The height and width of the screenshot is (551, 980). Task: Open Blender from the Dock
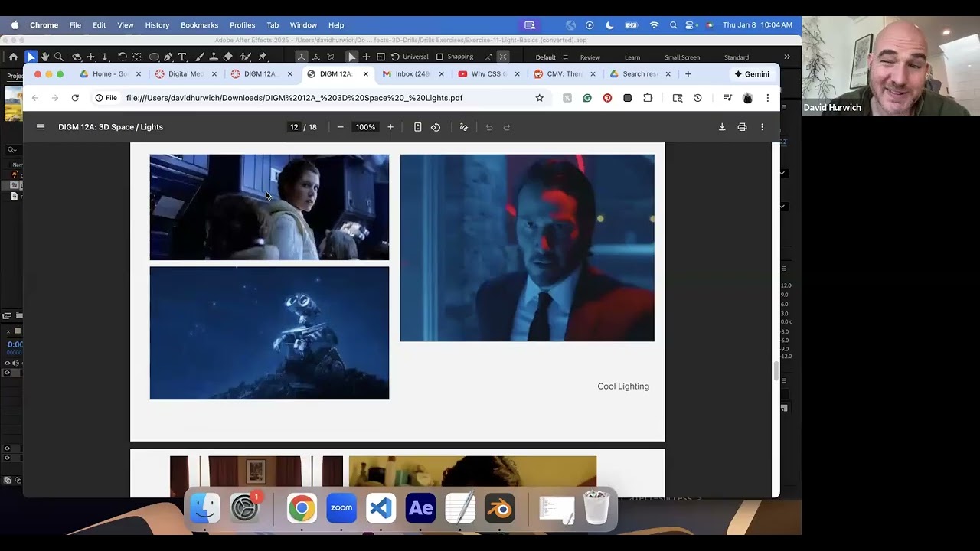(500, 508)
